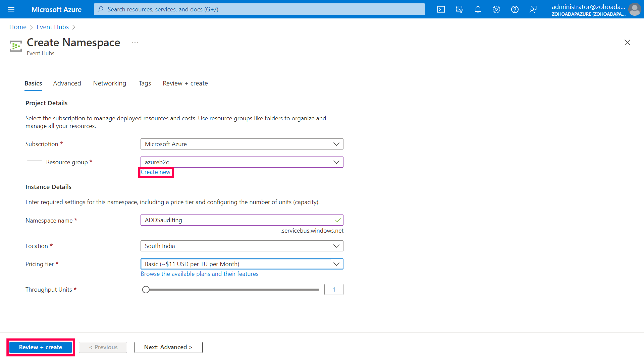Open Directories and subscriptions filter icon

coord(460,9)
